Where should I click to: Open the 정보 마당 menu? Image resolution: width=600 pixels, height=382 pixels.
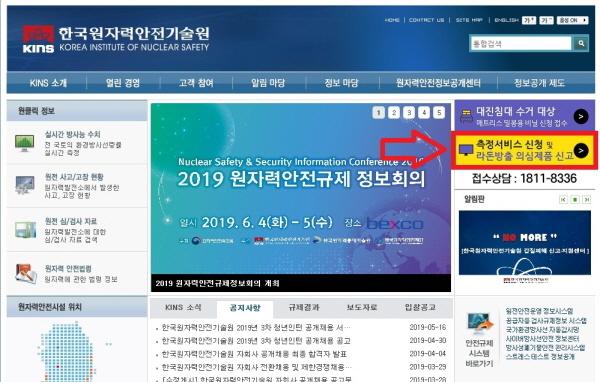[x=341, y=83]
